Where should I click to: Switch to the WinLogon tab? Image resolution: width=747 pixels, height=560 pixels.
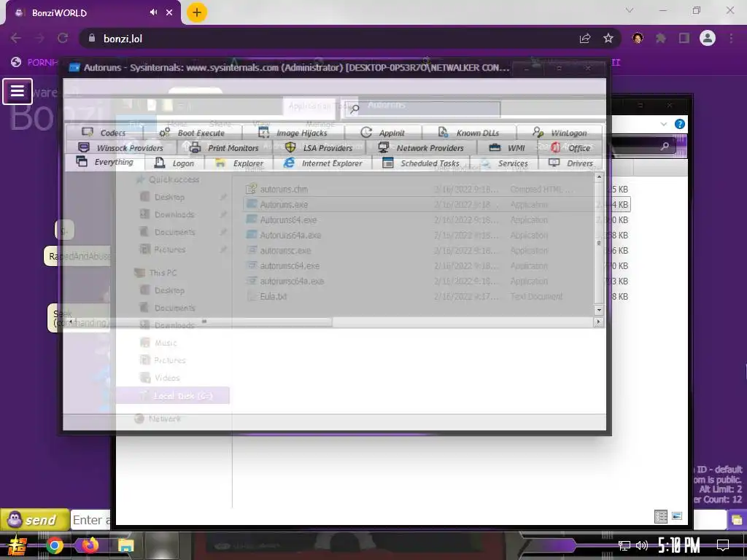pos(560,133)
